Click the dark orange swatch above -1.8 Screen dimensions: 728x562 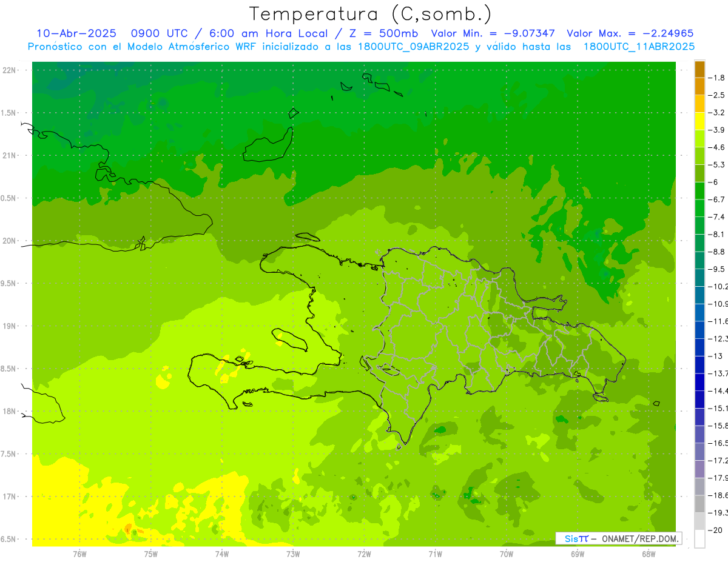699,69
